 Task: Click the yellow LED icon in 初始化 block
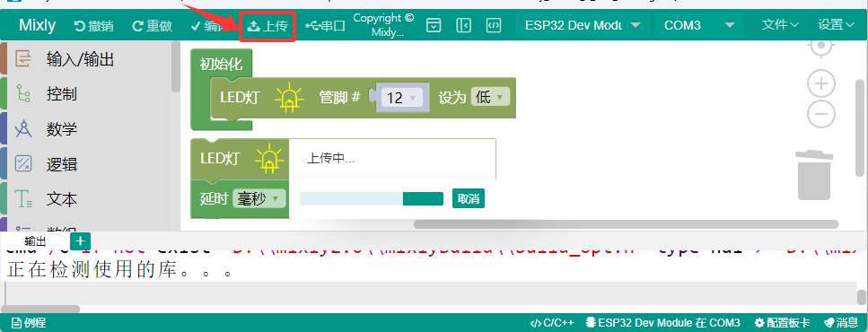pos(289,98)
